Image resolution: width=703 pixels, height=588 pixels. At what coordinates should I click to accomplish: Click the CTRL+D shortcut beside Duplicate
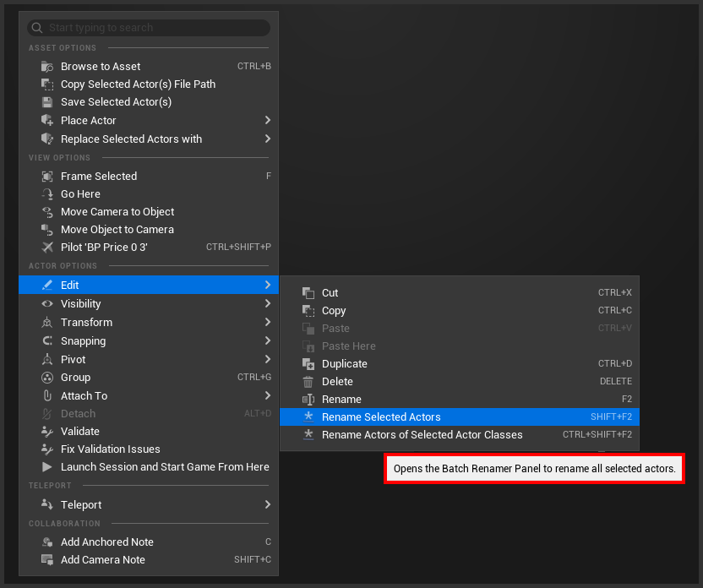pos(614,363)
